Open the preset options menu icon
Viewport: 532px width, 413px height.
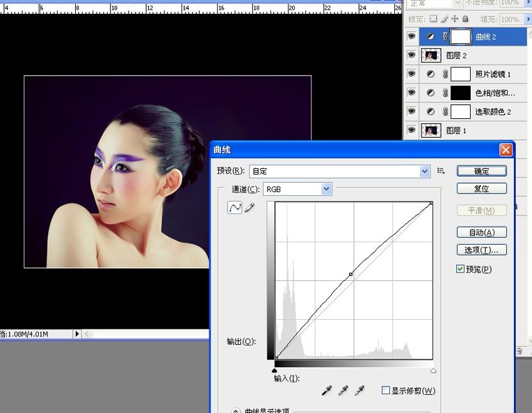[441, 171]
